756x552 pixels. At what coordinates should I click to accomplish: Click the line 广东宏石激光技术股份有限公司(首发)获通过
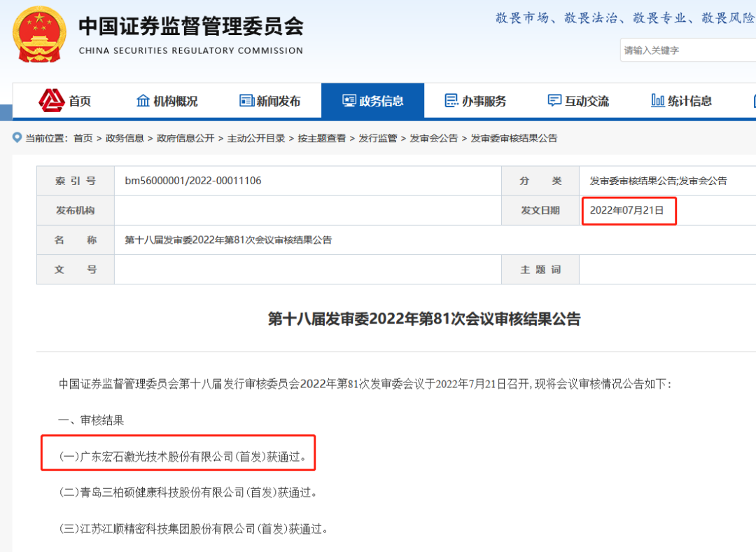pos(183,457)
